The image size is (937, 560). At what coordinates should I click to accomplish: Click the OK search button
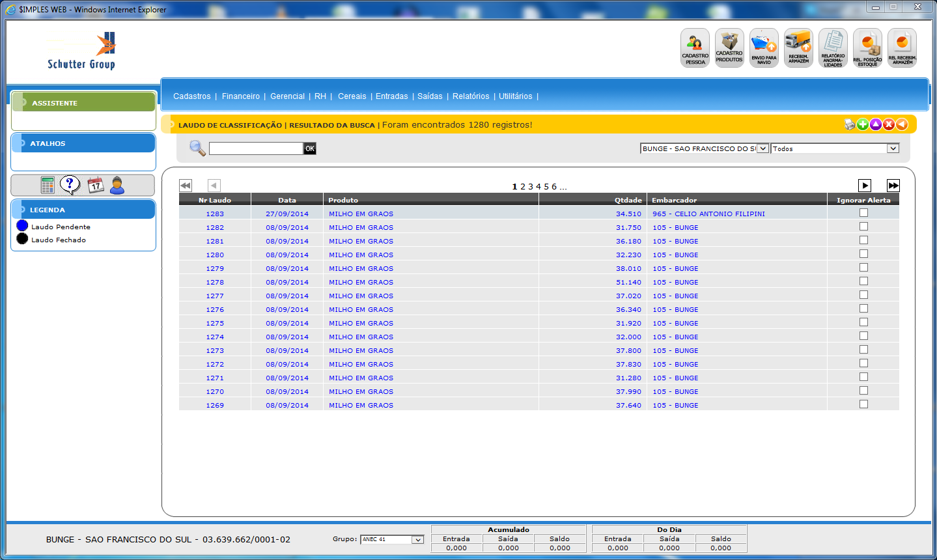coord(310,148)
